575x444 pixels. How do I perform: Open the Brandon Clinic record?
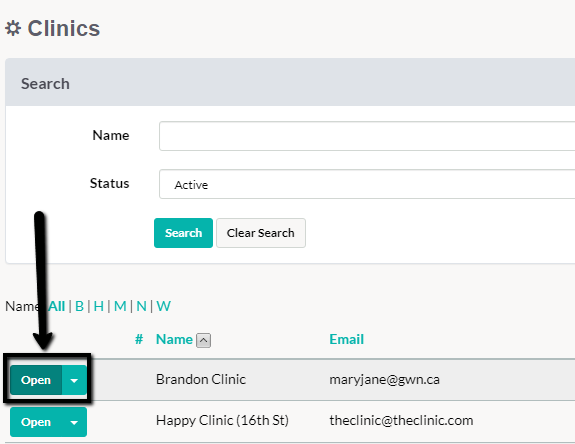click(36, 380)
